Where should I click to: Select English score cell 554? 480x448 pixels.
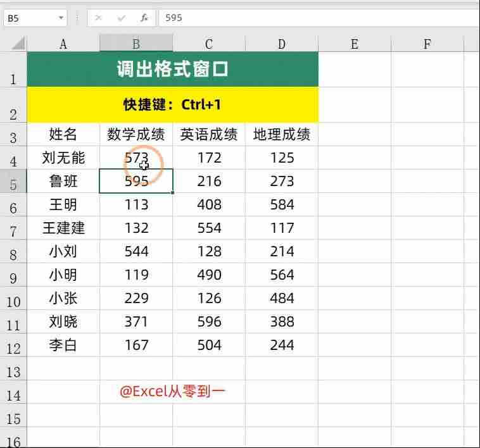click(x=209, y=228)
